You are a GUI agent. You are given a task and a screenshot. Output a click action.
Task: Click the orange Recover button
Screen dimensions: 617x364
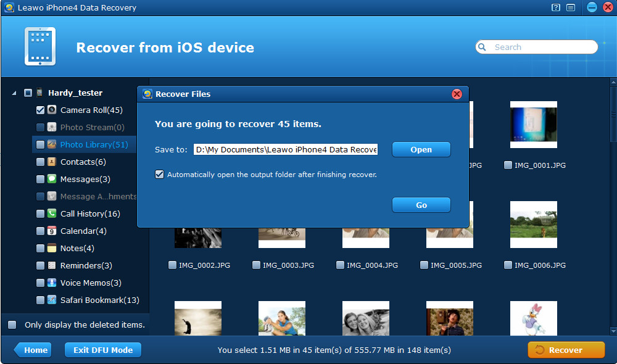click(566, 350)
